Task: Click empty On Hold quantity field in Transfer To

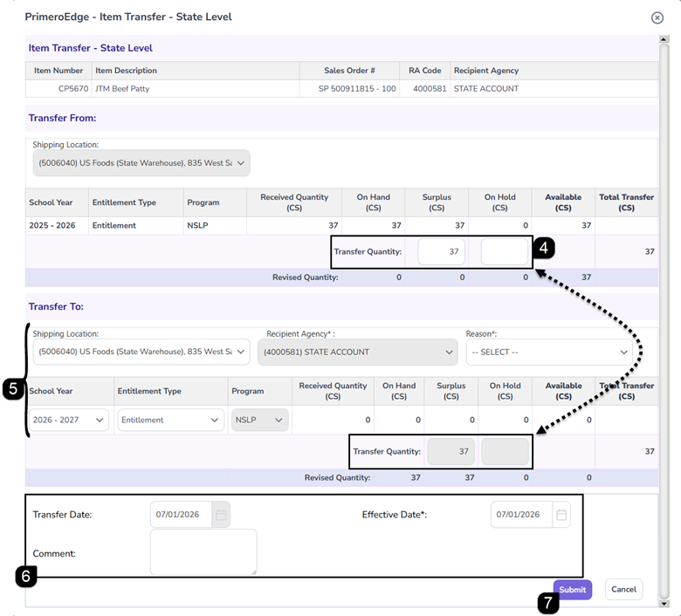Action: (x=505, y=451)
